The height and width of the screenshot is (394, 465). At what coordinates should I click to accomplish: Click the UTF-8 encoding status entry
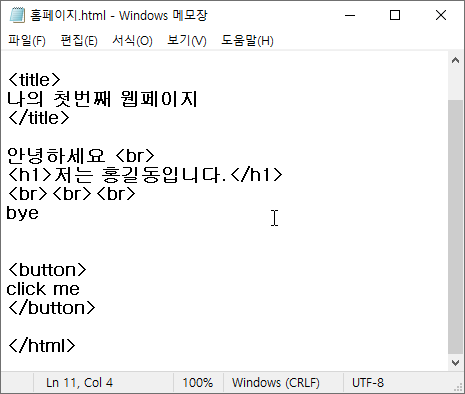[x=368, y=383]
